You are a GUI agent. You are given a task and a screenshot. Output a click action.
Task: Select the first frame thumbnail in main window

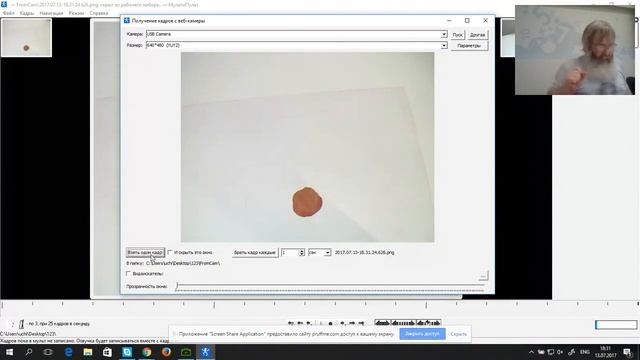27,38
